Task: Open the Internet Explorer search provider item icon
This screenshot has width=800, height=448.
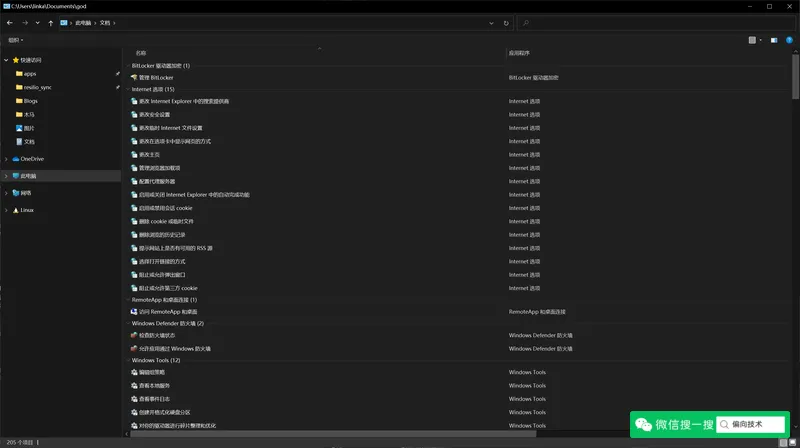Action: click(x=134, y=101)
